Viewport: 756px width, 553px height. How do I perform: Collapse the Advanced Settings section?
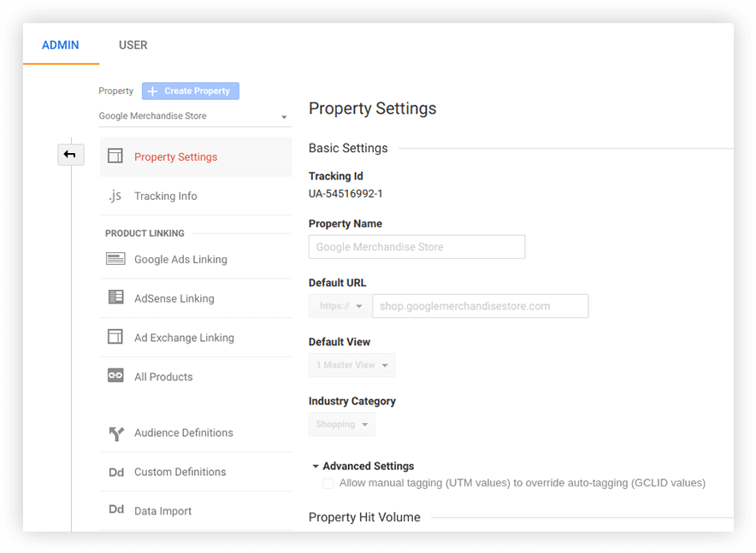[316, 467]
